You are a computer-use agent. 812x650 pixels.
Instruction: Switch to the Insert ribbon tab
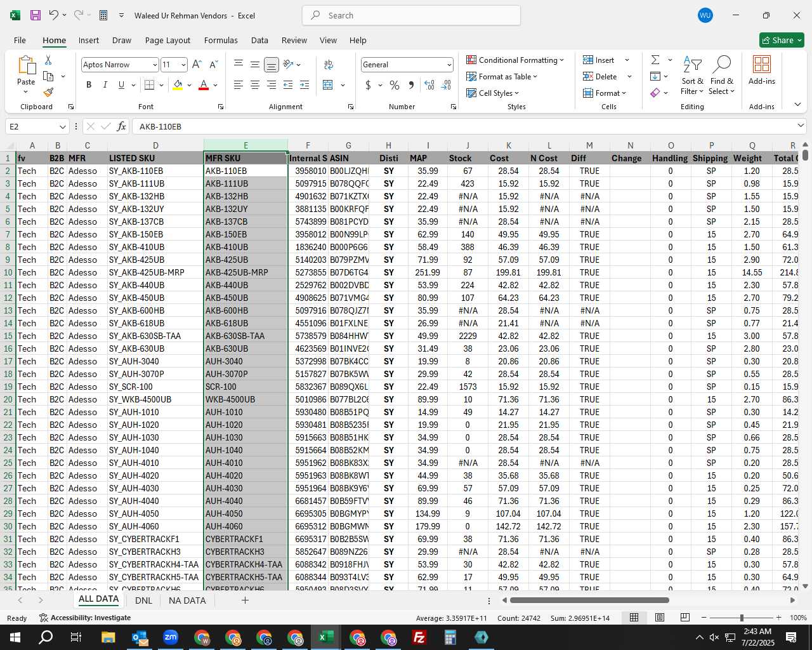(x=88, y=40)
